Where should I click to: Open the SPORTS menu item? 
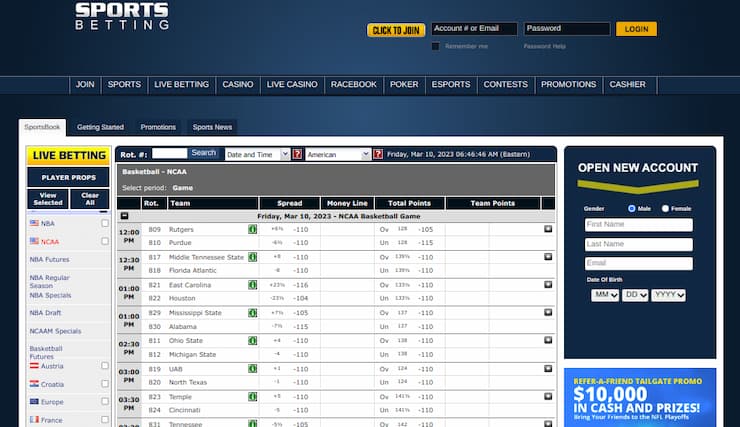click(124, 84)
